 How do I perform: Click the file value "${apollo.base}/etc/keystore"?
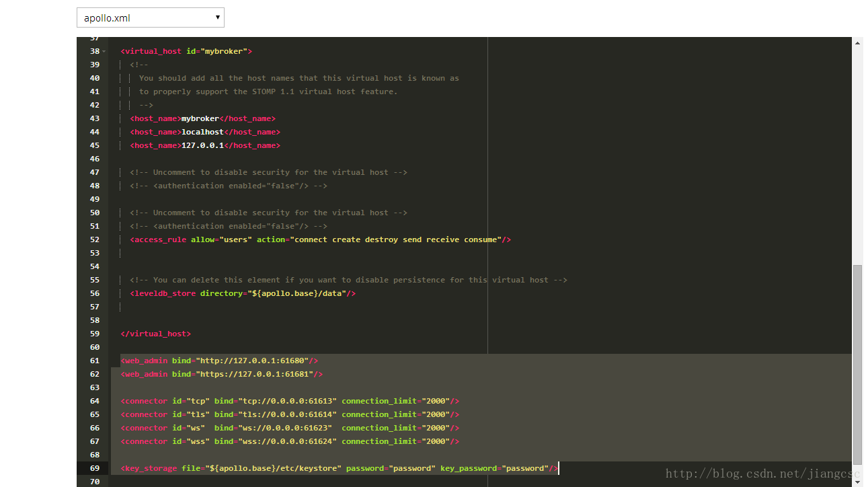273,468
